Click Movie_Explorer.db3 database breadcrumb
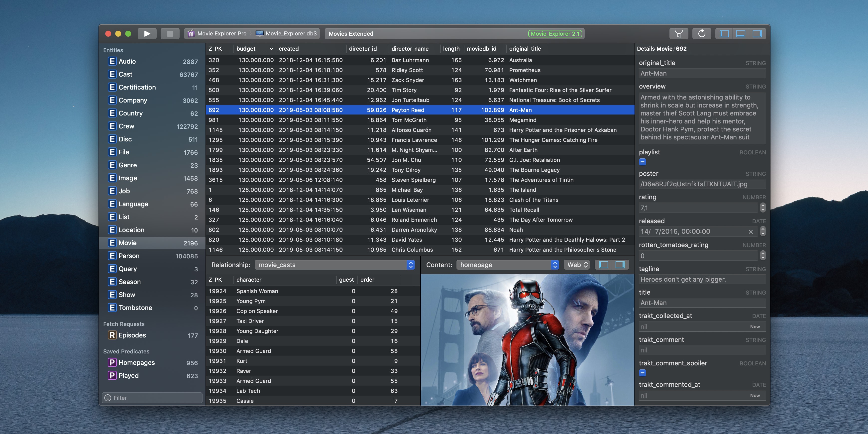The width and height of the screenshot is (868, 434). click(x=286, y=33)
